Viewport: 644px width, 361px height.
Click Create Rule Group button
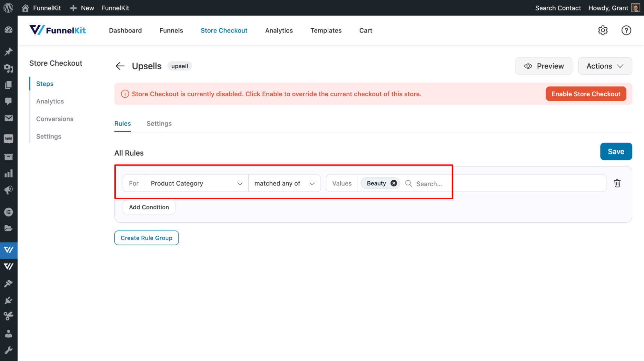pyautogui.click(x=146, y=238)
